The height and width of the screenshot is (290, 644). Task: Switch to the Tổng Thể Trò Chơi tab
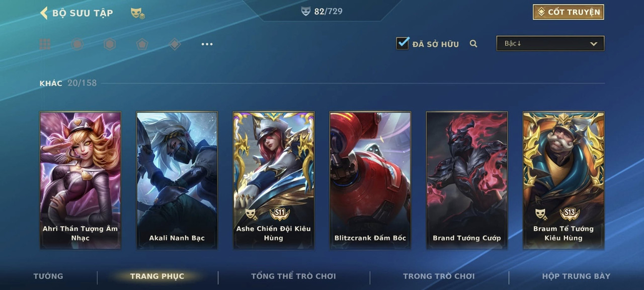(293, 276)
